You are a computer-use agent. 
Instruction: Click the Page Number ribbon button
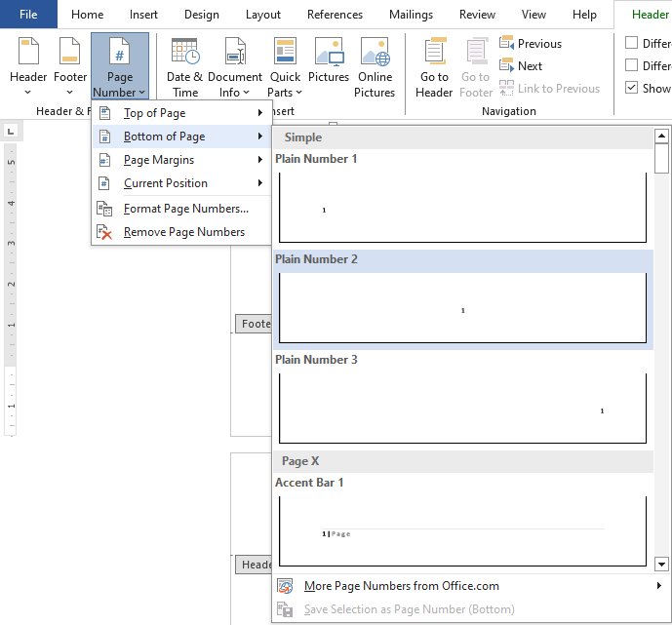[x=120, y=66]
